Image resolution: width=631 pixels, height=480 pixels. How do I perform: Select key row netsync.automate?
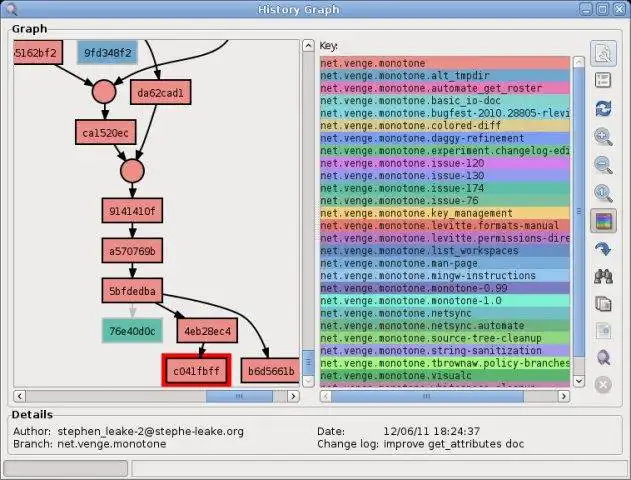point(445,325)
